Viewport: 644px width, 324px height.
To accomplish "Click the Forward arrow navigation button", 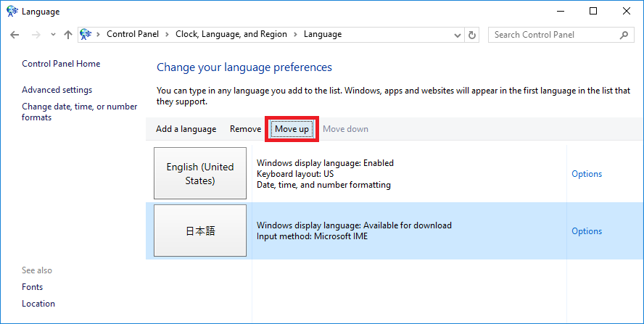I will tap(36, 35).
